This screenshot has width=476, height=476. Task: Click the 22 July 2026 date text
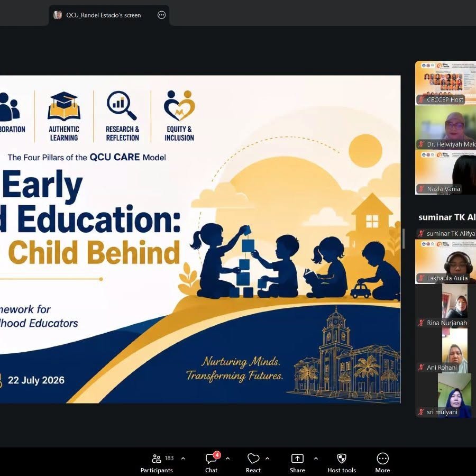click(x=36, y=380)
